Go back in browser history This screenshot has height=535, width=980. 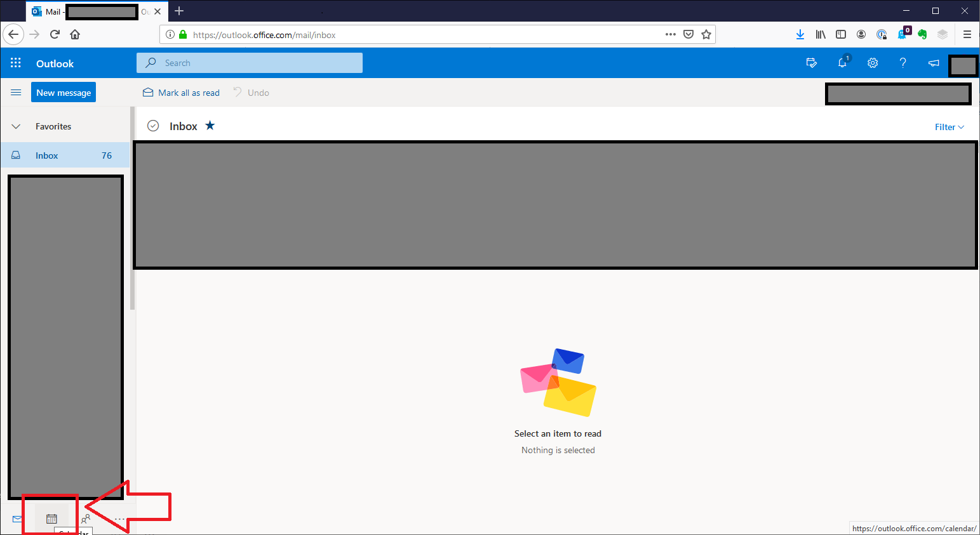[x=13, y=34]
